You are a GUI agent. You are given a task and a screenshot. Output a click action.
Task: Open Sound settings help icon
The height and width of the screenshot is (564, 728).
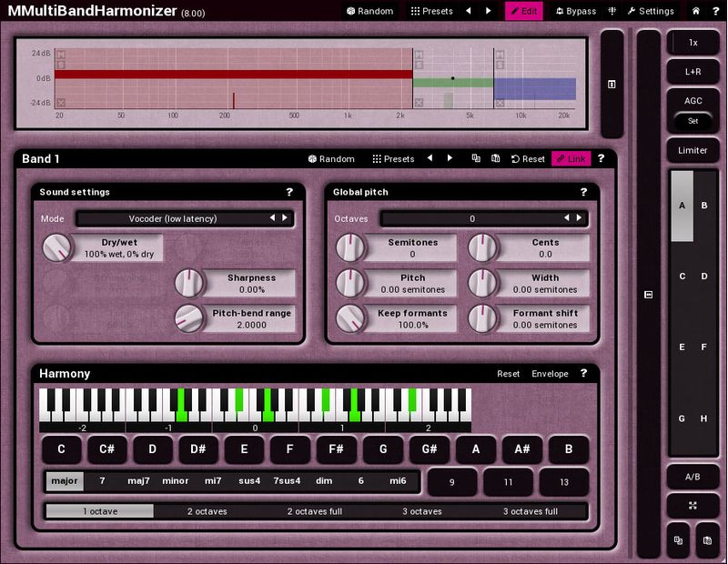pyautogui.click(x=289, y=192)
